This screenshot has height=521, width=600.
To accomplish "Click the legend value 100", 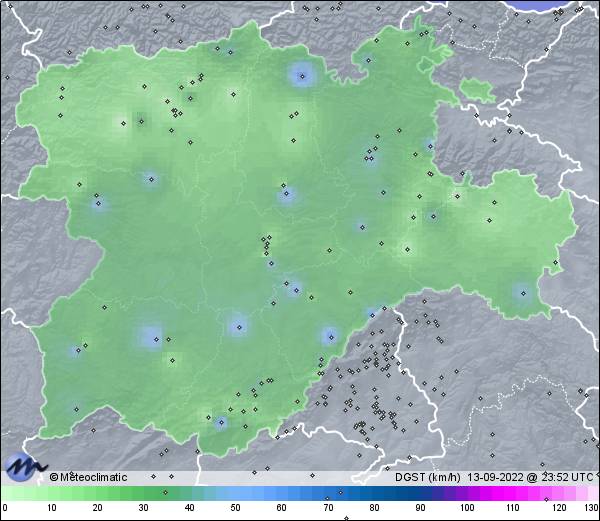I will [x=467, y=508].
